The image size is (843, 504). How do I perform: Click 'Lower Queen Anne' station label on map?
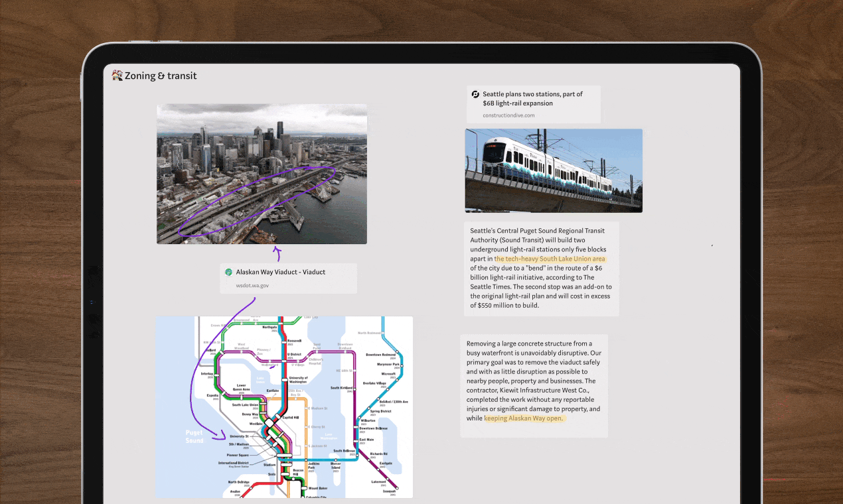coord(241,387)
